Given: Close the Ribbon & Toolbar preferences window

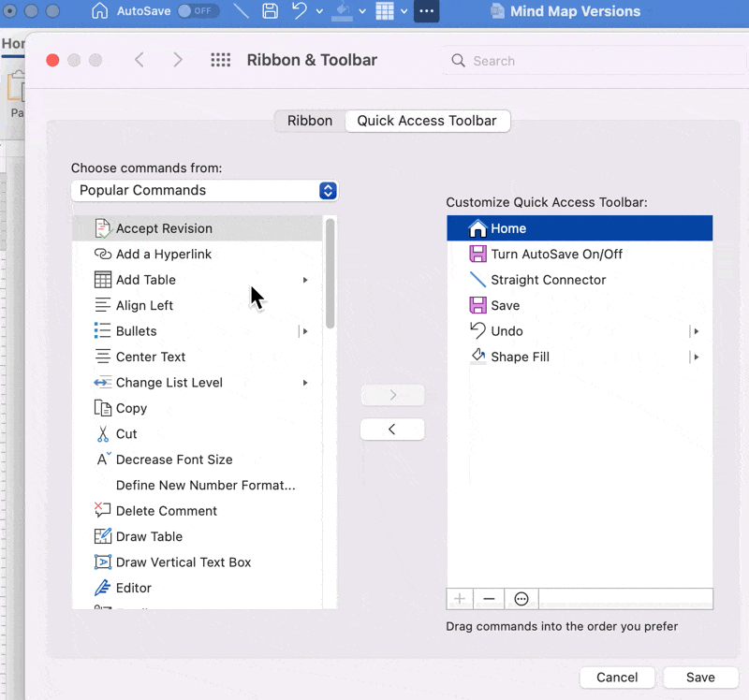Looking at the screenshot, I should click(52, 60).
